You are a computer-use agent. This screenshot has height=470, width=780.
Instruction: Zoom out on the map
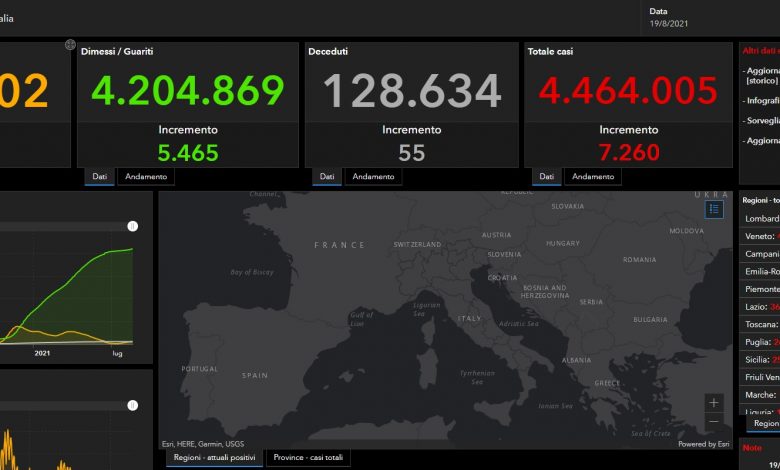click(x=713, y=422)
